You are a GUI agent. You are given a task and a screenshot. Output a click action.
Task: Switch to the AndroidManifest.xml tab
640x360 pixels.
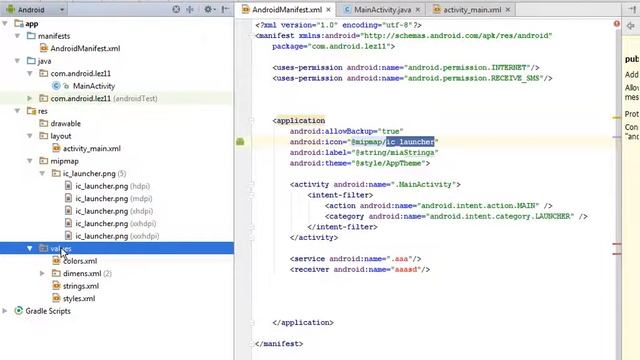pyautogui.click(x=287, y=9)
